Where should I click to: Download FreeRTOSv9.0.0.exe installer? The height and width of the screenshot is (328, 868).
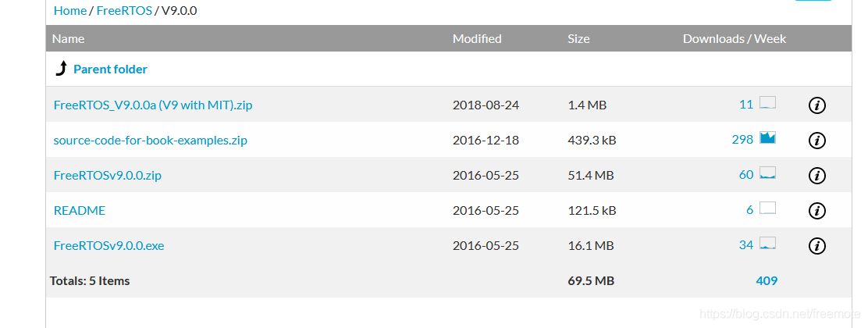click(x=108, y=245)
